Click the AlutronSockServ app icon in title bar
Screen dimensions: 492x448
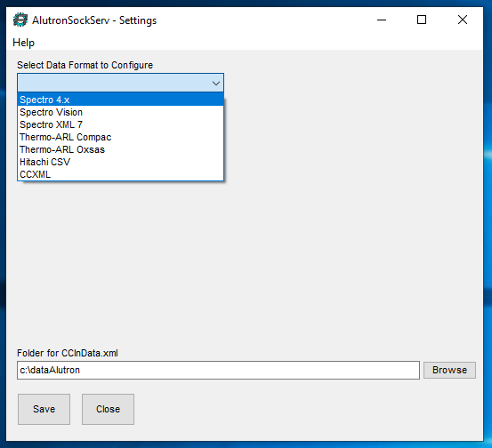click(x=20, y=20)
